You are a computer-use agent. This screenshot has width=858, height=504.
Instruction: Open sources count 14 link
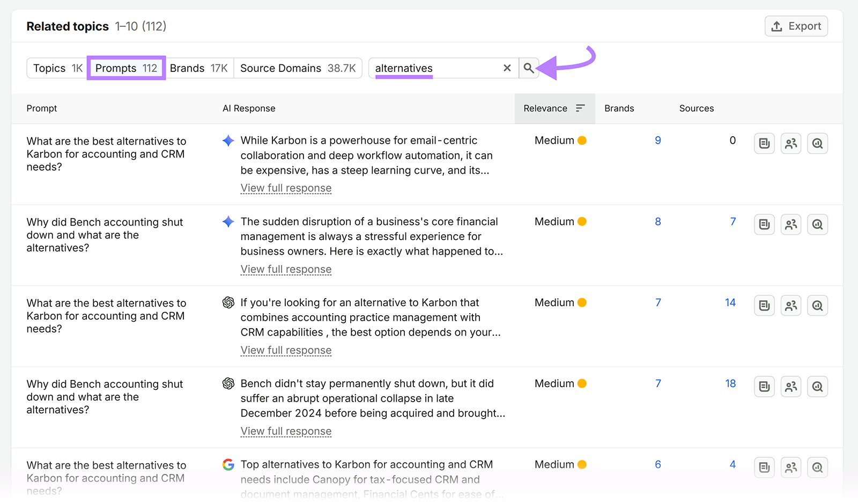click(730, 302)
